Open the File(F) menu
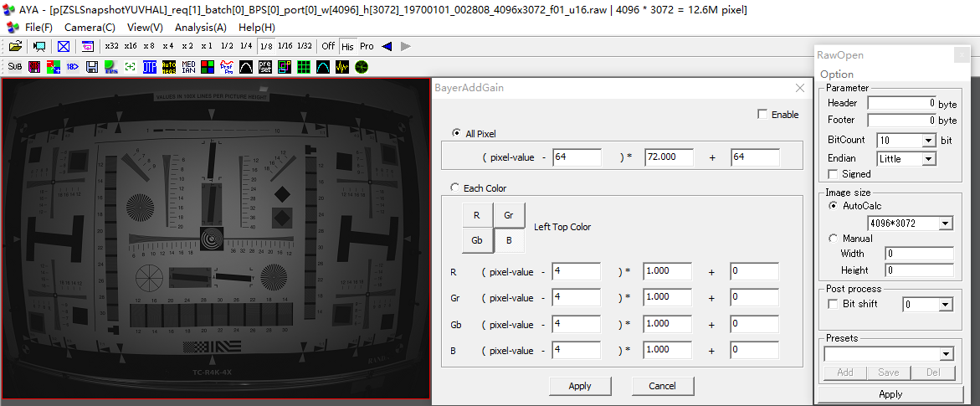 pos(38,28)
